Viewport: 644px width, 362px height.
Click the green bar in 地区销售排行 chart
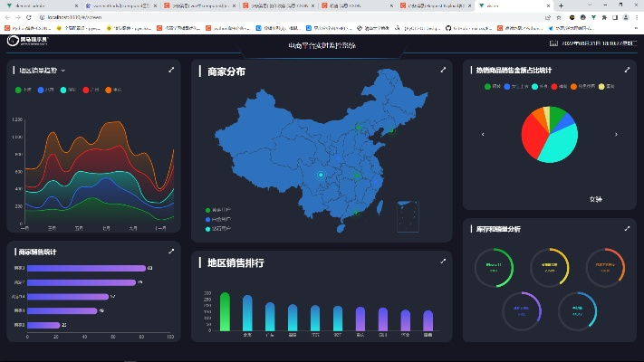225,311
